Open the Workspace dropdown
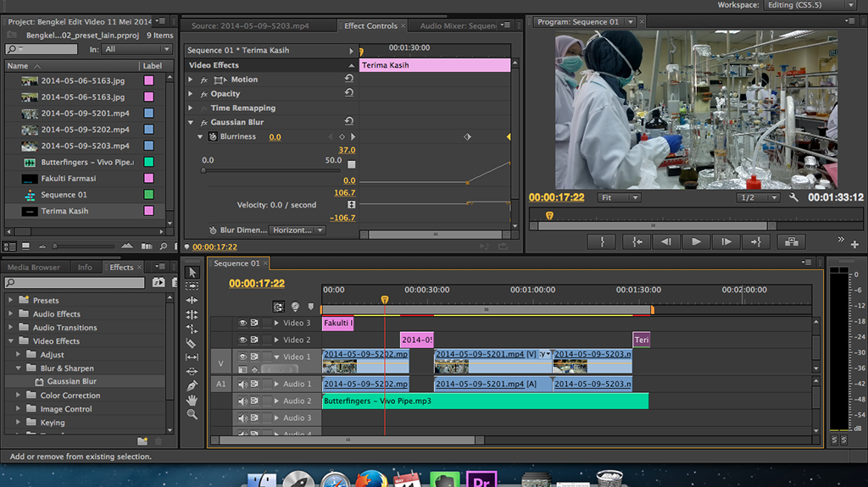The image size is (868, 487). [810, 5]
